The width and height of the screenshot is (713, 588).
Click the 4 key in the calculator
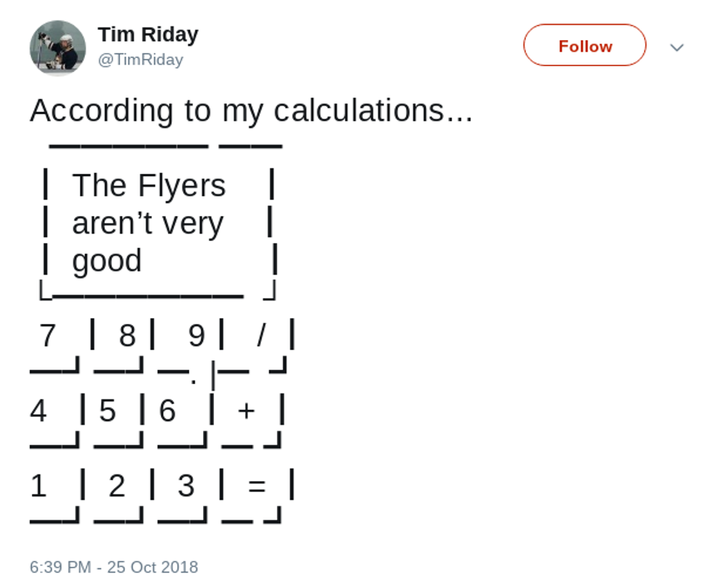(x=39, y=411)
